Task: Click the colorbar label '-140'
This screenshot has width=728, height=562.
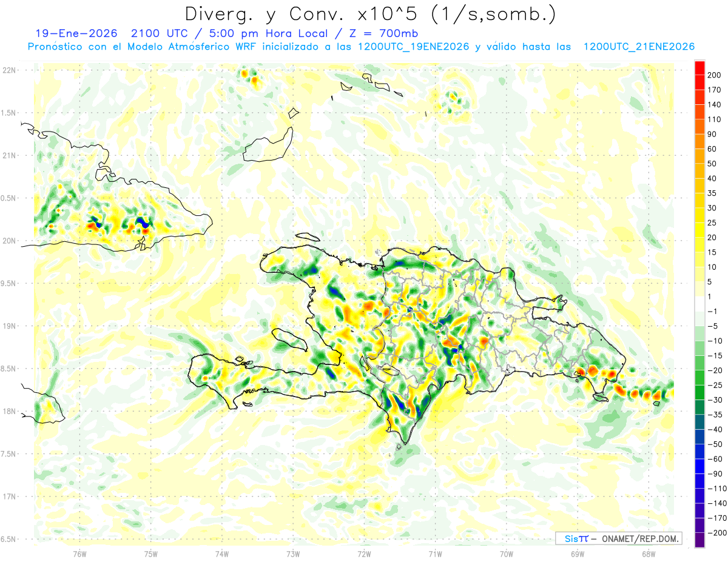Action: pyautogui.click(x=716, y=503)
